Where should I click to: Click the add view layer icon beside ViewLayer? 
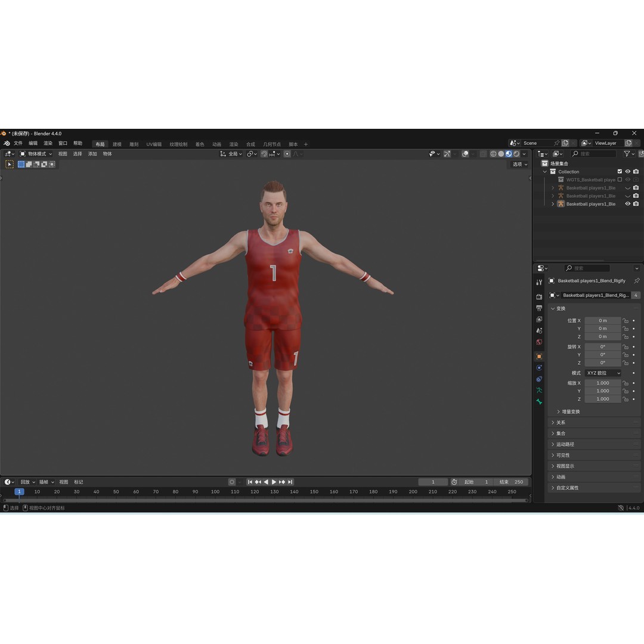(x=628, y=143)
